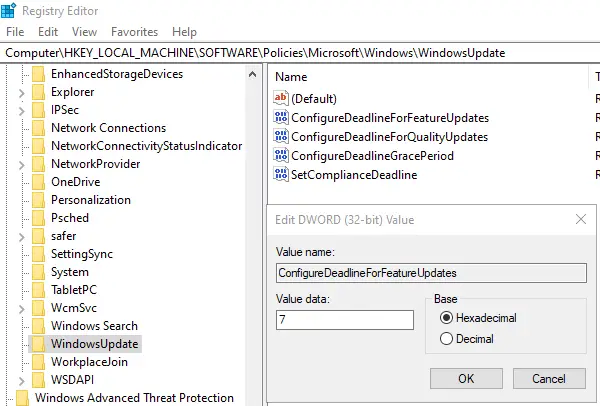Click the Value data field

[x=345, y=320]
